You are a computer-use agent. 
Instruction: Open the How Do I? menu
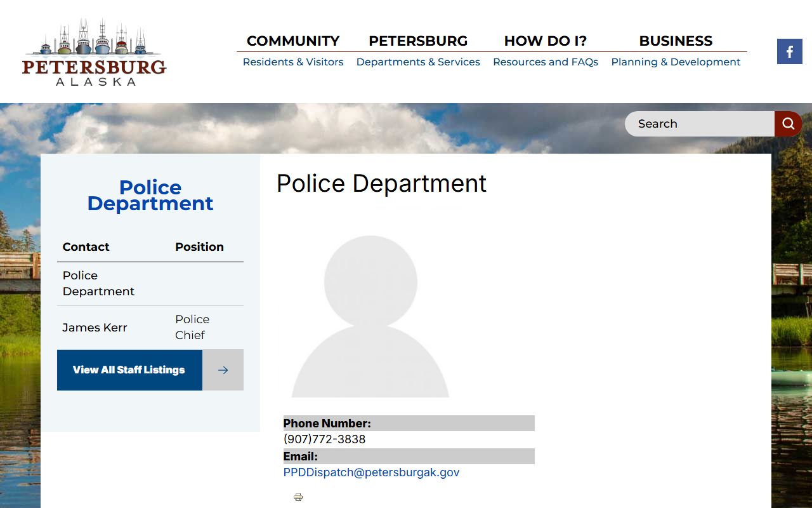(x=546, y=41)
